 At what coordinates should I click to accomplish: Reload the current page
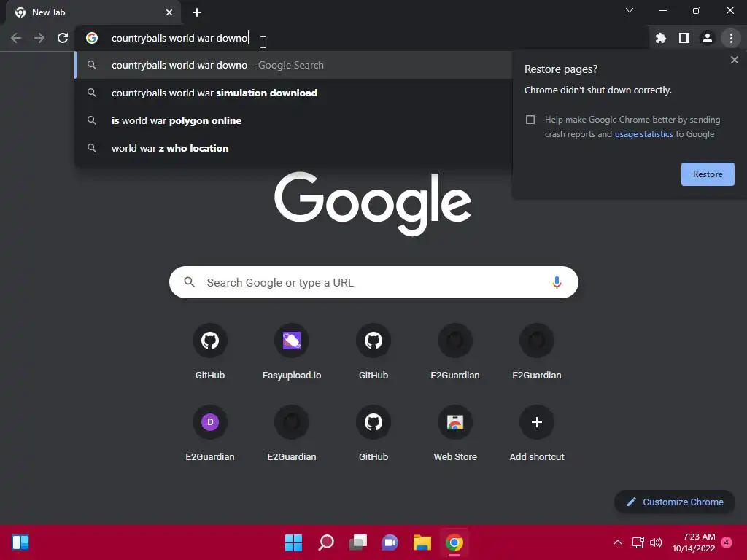[63, 38]
